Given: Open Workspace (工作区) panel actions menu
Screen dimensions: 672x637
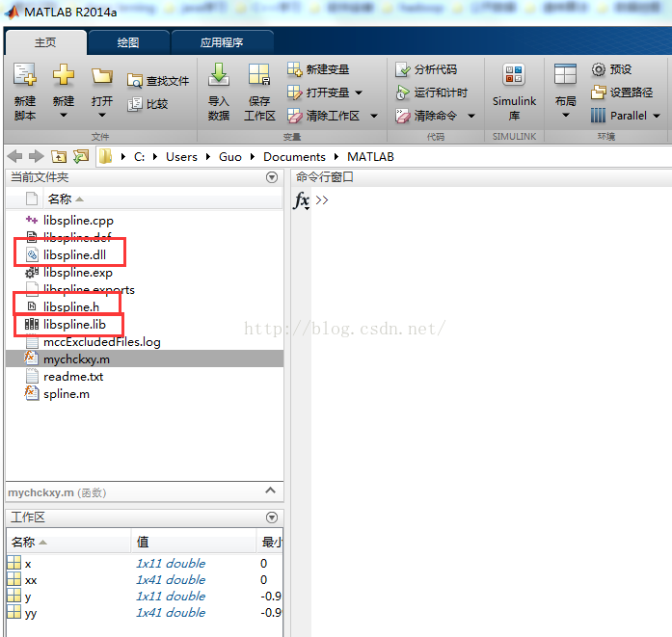Looking at the screenshot, I should (272, 518).
